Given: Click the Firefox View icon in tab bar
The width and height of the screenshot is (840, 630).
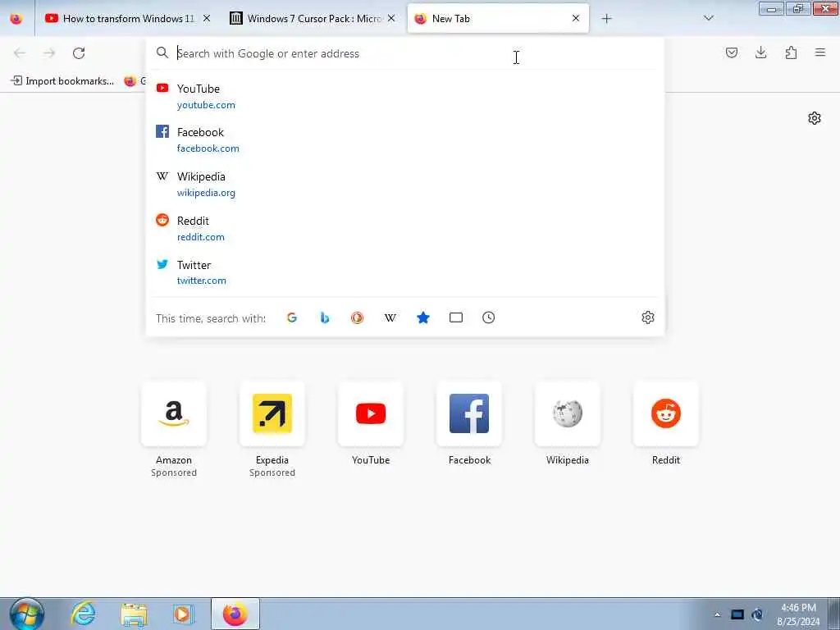Looking at the screenshot, I should (x=16, y=19).
